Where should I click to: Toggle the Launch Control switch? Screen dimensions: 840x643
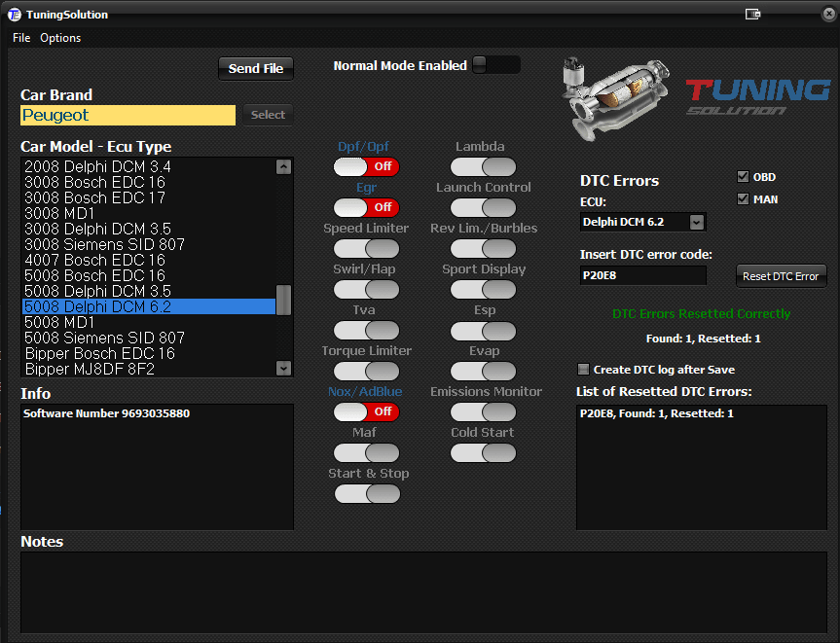pos(483,207)
